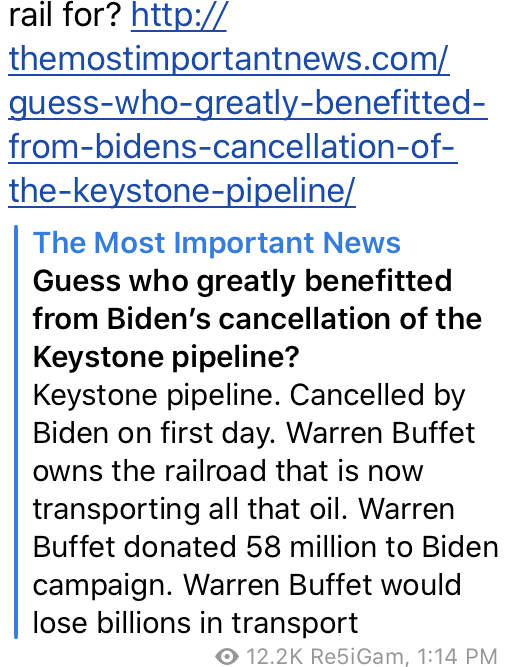Open The Most Important News preview title
The height and width of the screenshot is (667, 517).
(x=217, y=242)
